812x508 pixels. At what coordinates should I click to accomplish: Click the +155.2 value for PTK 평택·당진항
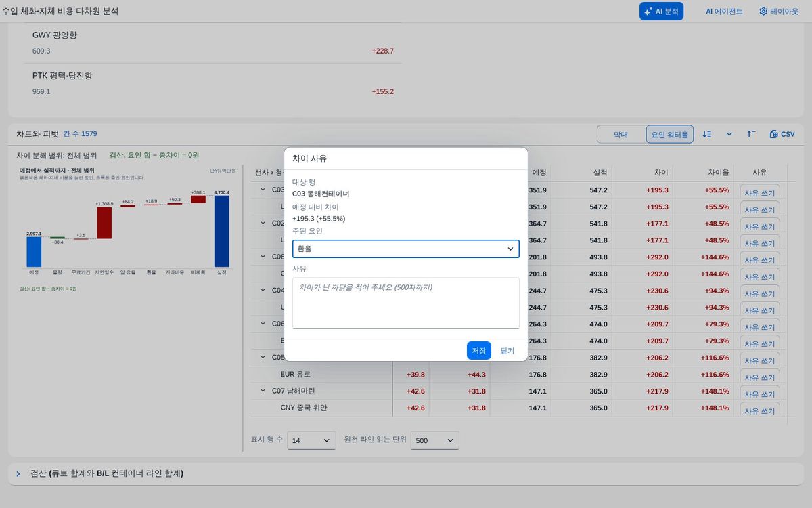tap(382, 91)
